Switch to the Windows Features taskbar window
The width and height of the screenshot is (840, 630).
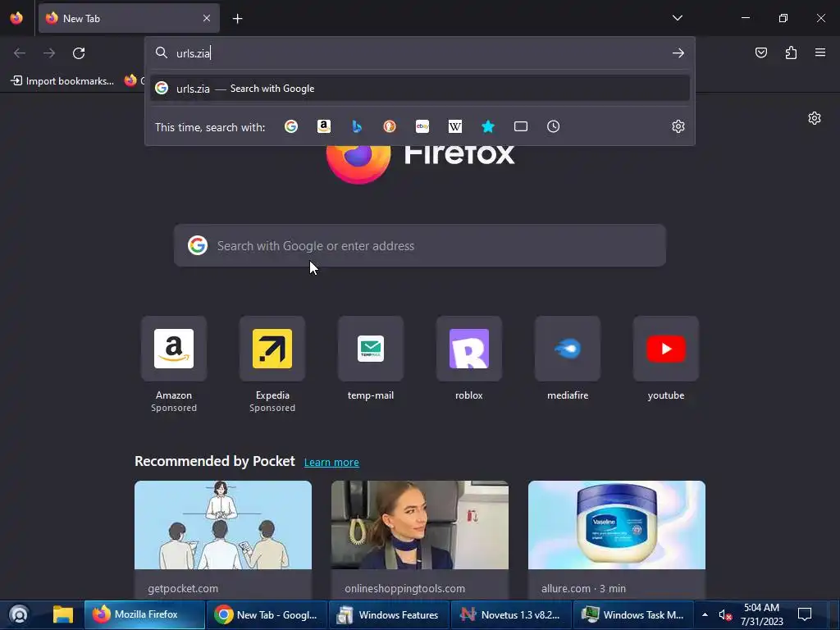(x=389, y=614)
